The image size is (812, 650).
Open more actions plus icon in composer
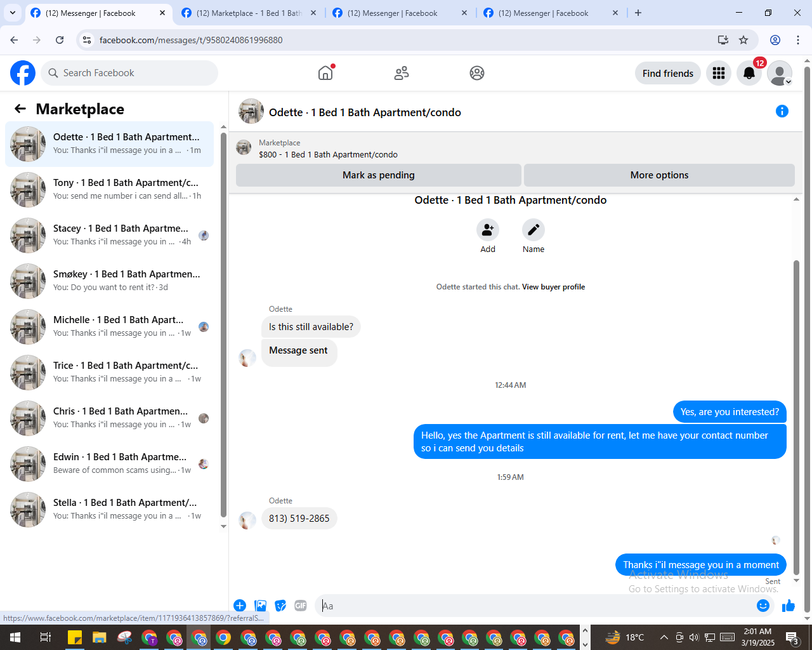(240, 606)
